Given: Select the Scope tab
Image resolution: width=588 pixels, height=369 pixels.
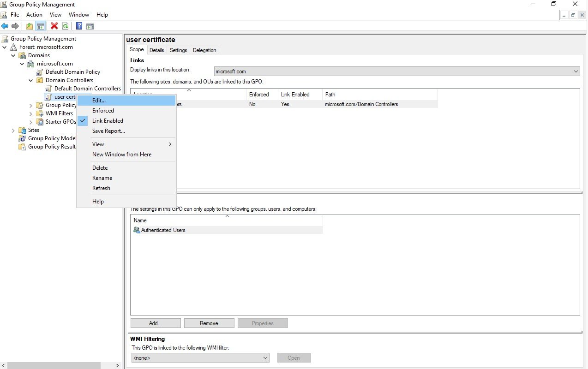Looking at the screenshot, I should [137, 49].
